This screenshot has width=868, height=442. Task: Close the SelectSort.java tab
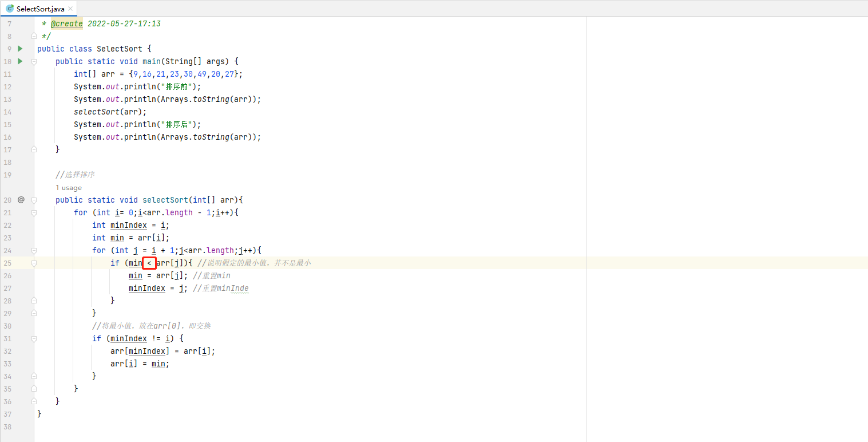tap(70, 9)
